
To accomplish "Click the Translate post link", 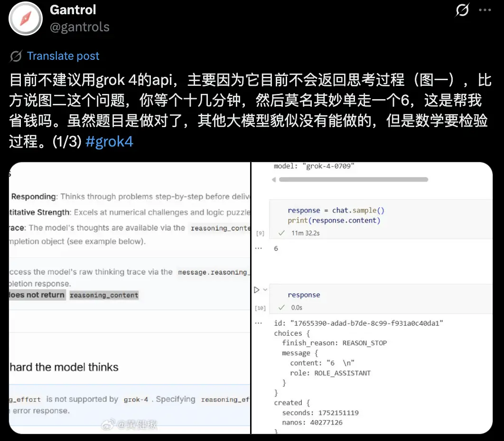I will [x=63, y=56].
